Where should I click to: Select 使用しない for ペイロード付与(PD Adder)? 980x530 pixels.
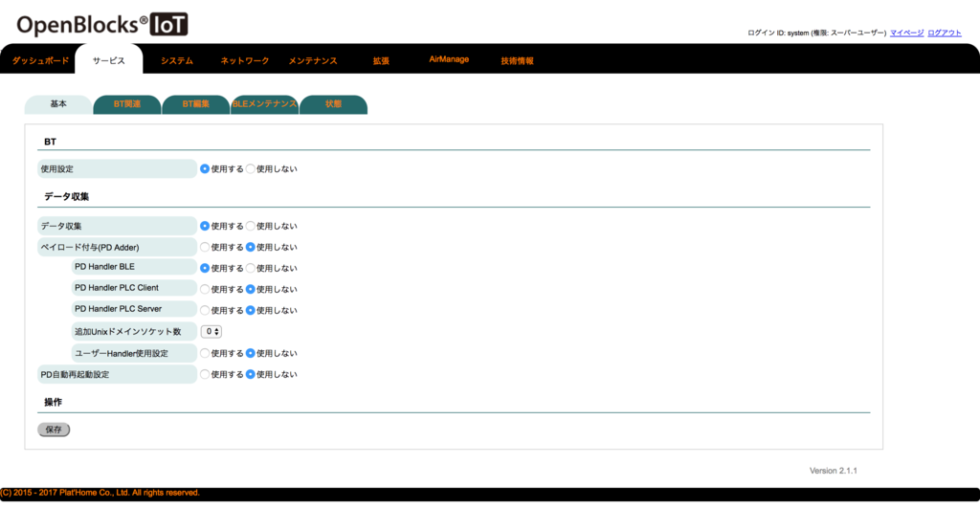(250, 247)
